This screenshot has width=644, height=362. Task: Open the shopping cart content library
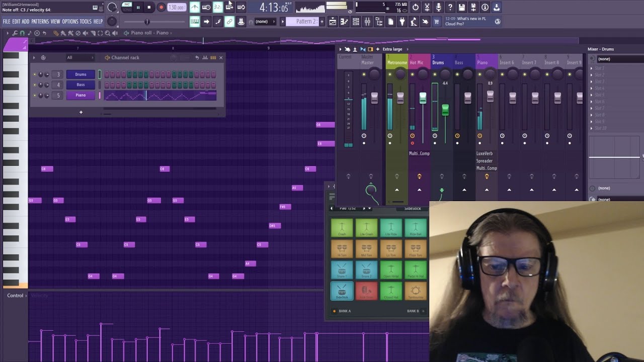point(436,22)
